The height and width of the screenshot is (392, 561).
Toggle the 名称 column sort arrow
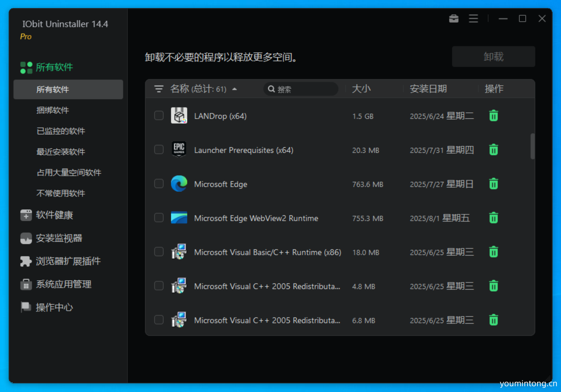click(234, 89)
